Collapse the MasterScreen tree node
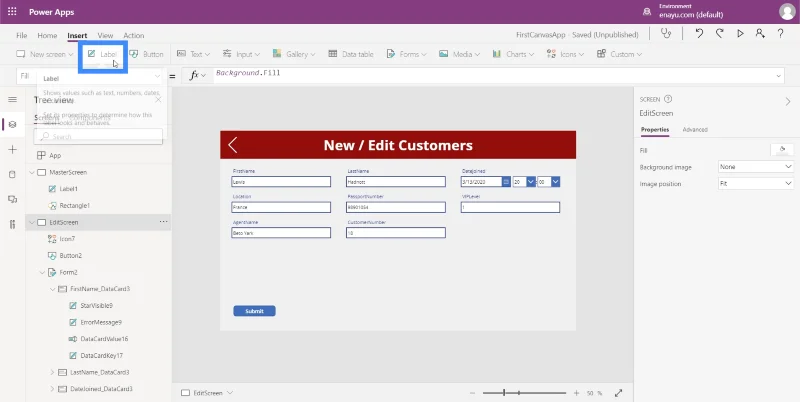Viewport: 800px width, 402px height. click(x=32, y=172)
